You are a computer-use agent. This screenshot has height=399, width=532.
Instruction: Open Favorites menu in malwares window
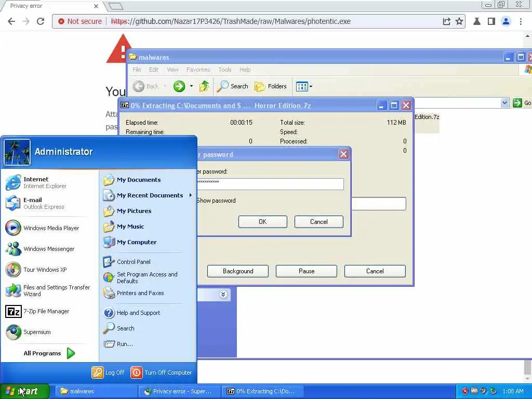click(x=198, y=70)
